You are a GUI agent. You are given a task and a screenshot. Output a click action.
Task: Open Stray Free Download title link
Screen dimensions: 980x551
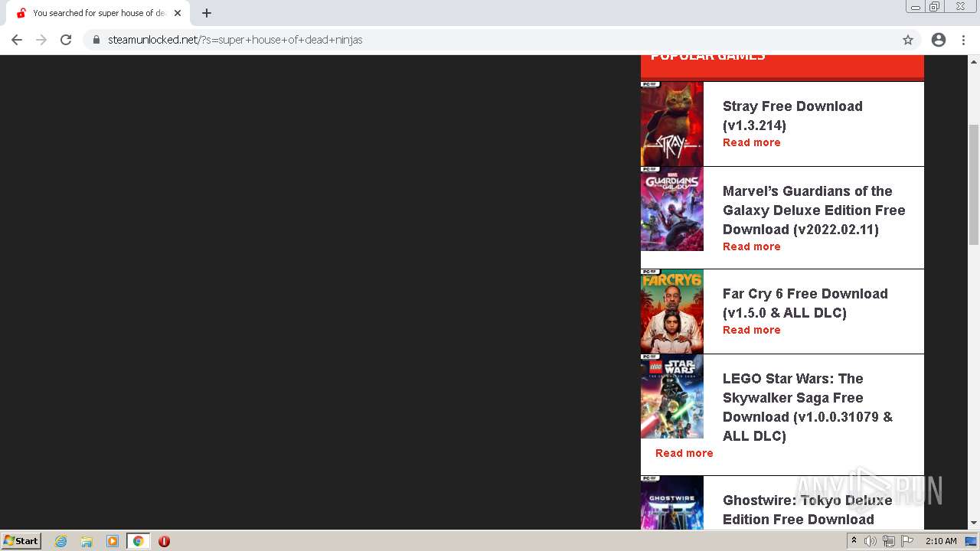click(x=792, y=116)
